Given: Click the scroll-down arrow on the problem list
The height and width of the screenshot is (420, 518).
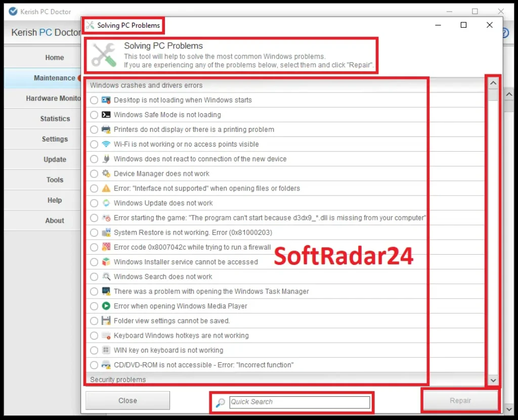Looking at the screenshot, I should [x=493, y=380].
